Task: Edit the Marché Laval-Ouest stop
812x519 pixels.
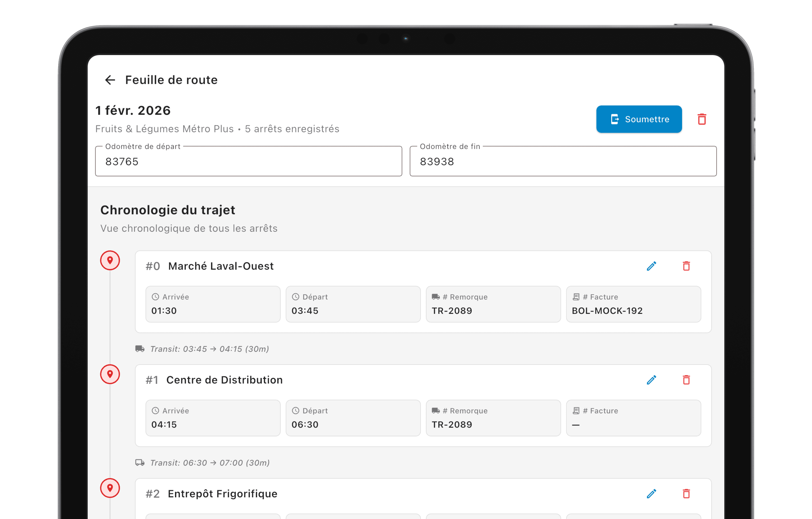Action: pyautogui.click(x=651, y=266)
